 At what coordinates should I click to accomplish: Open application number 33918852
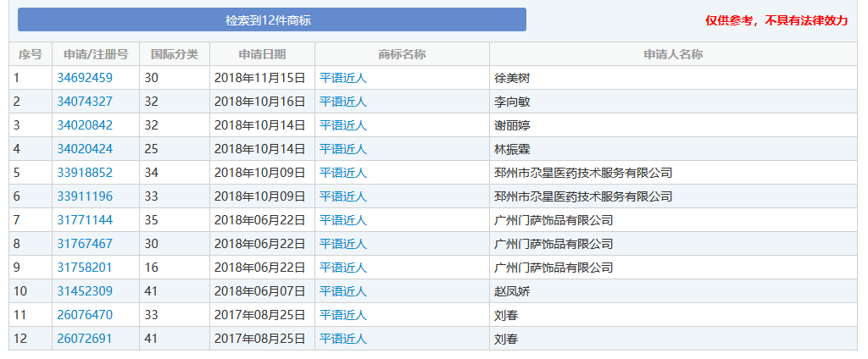point(85,173)
